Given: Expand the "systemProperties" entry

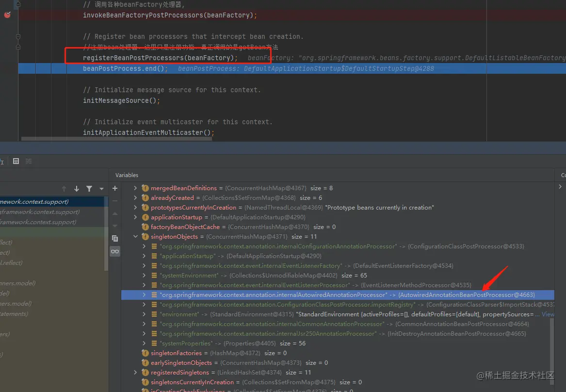Looking at the screenshot, I should tap(144, 343).
